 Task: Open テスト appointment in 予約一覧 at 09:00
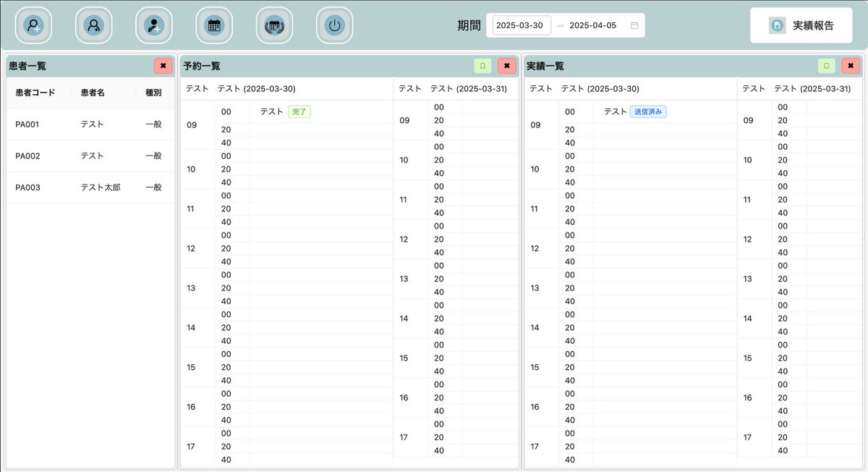(x=272, y=111)
